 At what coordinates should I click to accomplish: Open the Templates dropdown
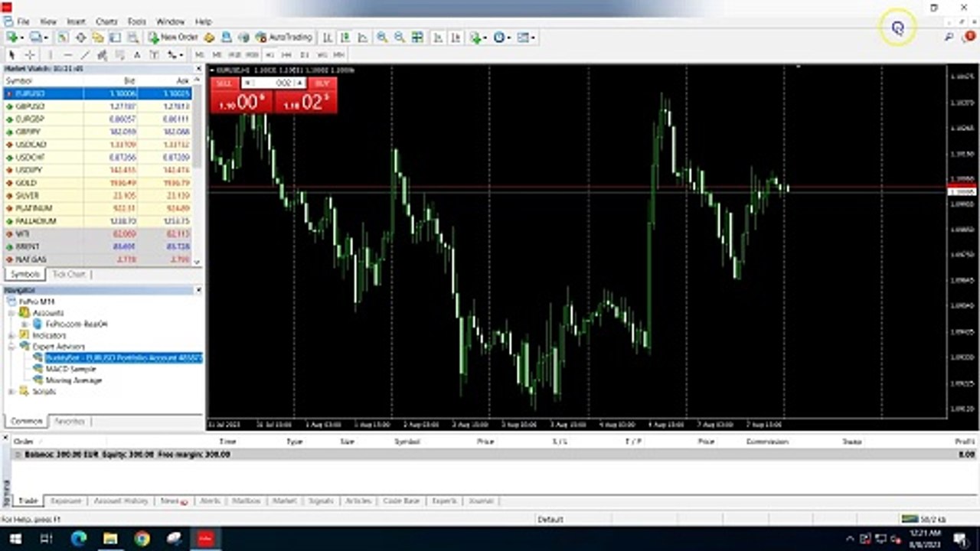pyautogui.click(x=526, y=37)
